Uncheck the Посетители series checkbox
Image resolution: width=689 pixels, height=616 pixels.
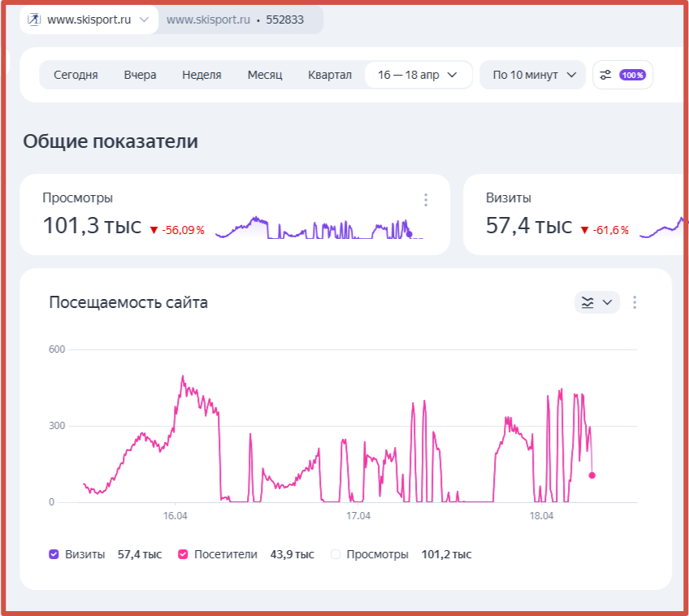(x=183, y=554)
